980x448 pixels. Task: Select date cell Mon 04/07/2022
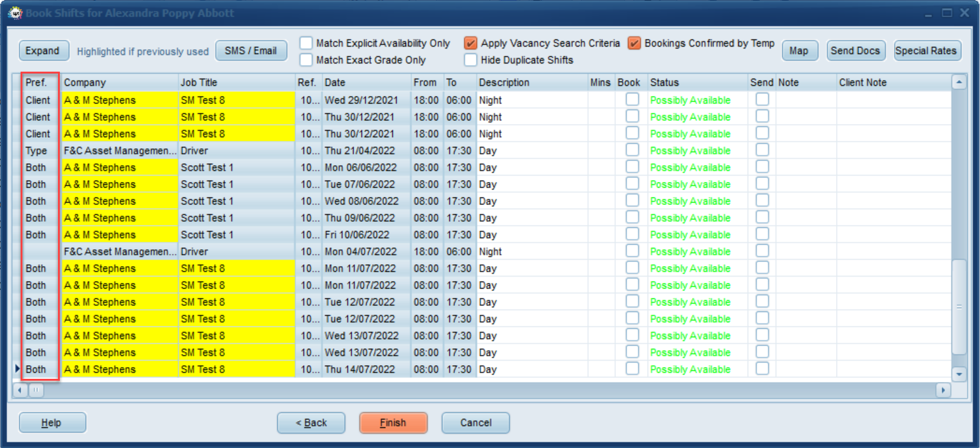(x=367, y=252)
